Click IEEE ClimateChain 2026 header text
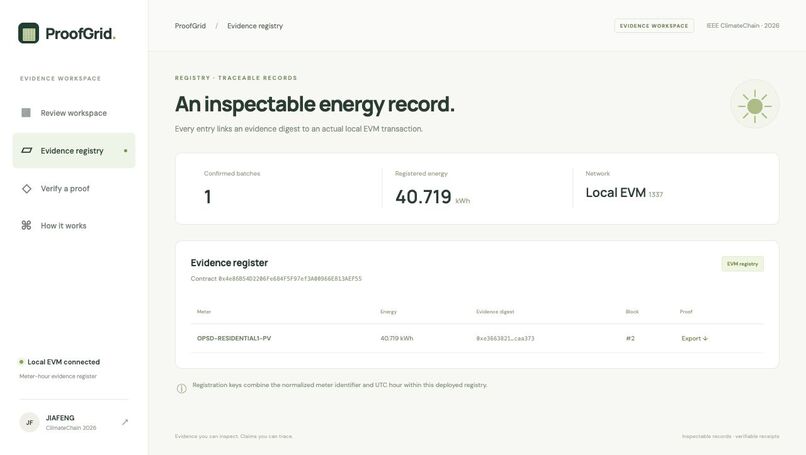 (x=743, y=26)
